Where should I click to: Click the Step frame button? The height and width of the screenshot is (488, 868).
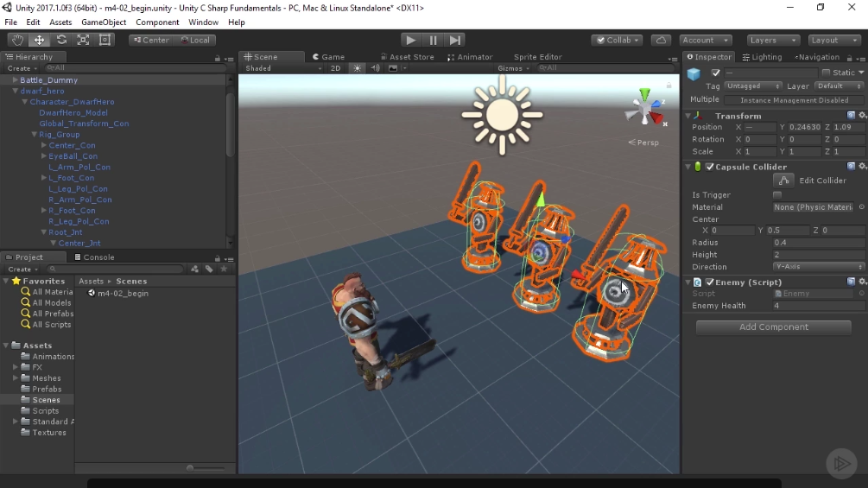pos(454,40)
